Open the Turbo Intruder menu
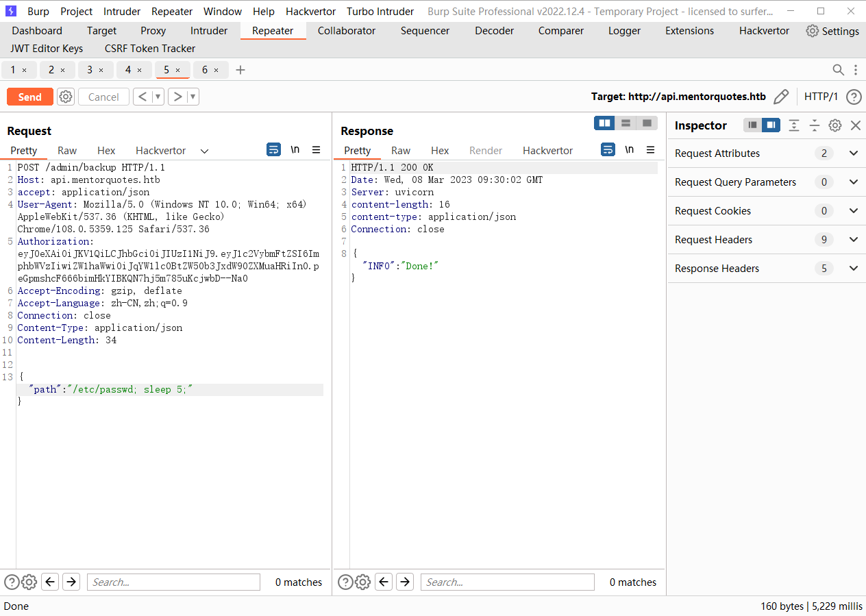 point(380,11)
